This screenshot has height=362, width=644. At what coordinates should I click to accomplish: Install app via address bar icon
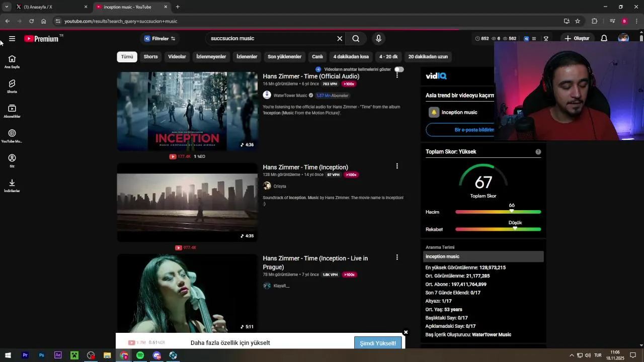(567, 21)
